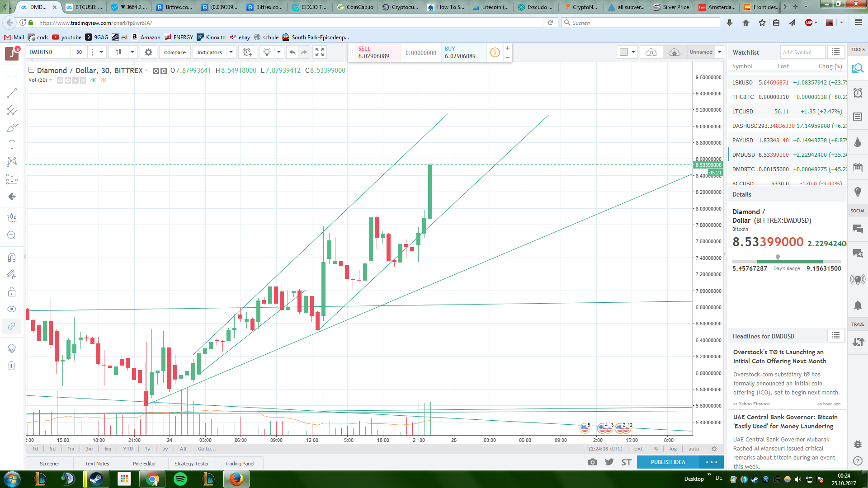The image size is (868, 488).
Task: Switch to the Strategy Tester tab
Action: pyautogui.click(x=192, y=464)
